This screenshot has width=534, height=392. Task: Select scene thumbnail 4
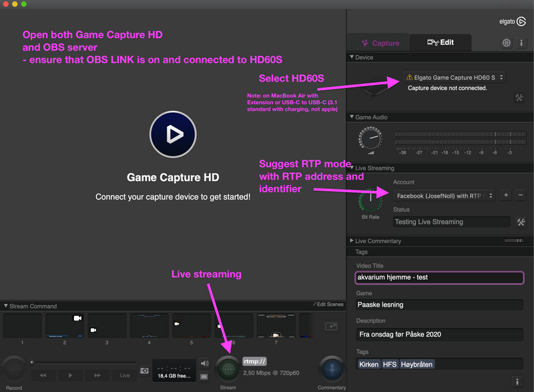pyautogui.click(x=149, y=326)
